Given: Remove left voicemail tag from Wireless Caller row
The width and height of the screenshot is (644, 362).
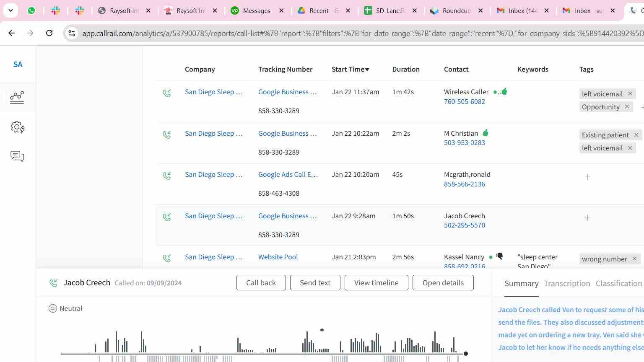Looking at the screenshot, I should click(x=630, y=93).
